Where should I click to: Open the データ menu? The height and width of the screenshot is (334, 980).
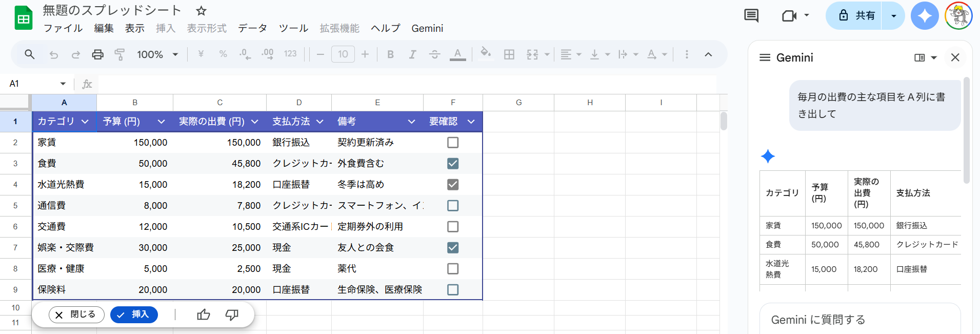(252, 28)
